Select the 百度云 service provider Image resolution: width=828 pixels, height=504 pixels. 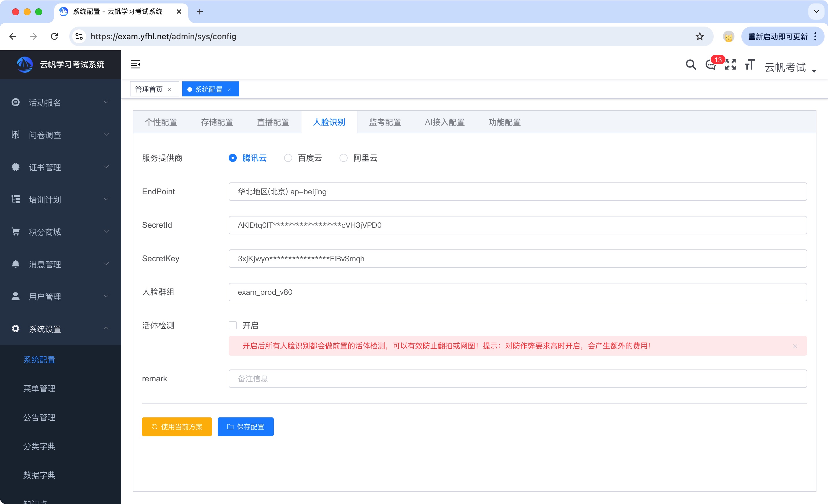click(x=288, y=158)
